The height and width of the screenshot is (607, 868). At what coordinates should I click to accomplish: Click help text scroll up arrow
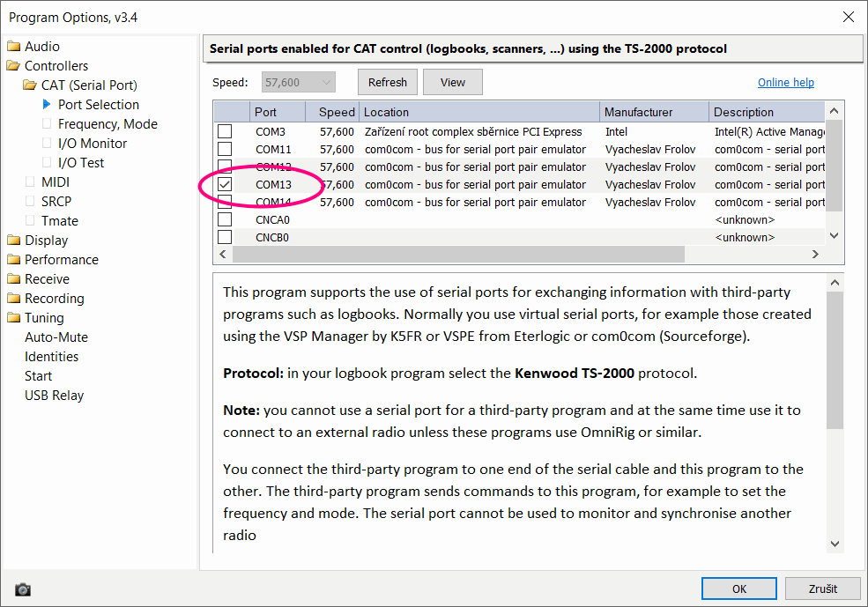pos(835,283)
